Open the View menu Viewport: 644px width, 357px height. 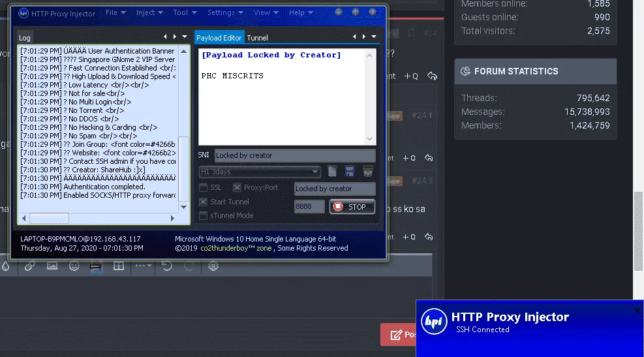266,13
